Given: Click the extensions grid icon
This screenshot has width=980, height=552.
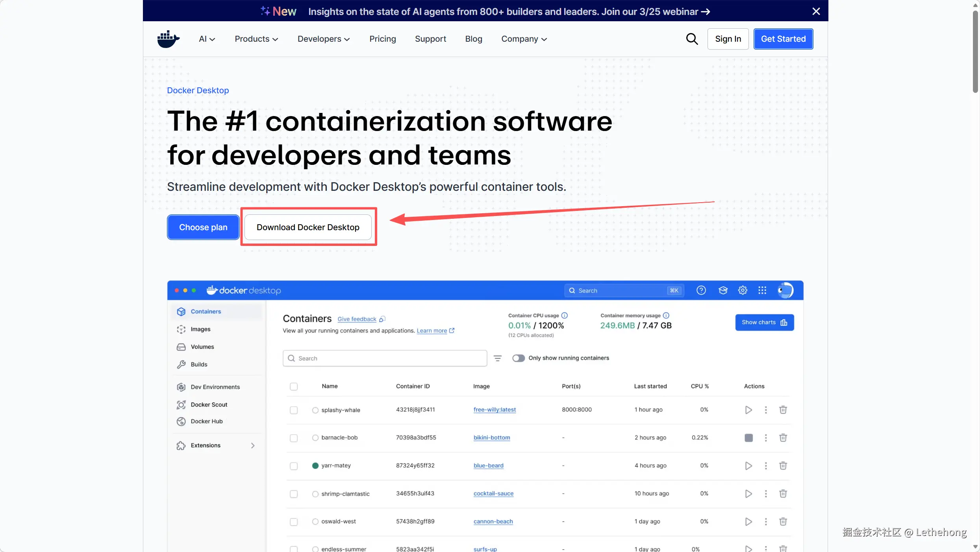Looking at the screenshot, I should pyautogui.click(x=762, y=290).
